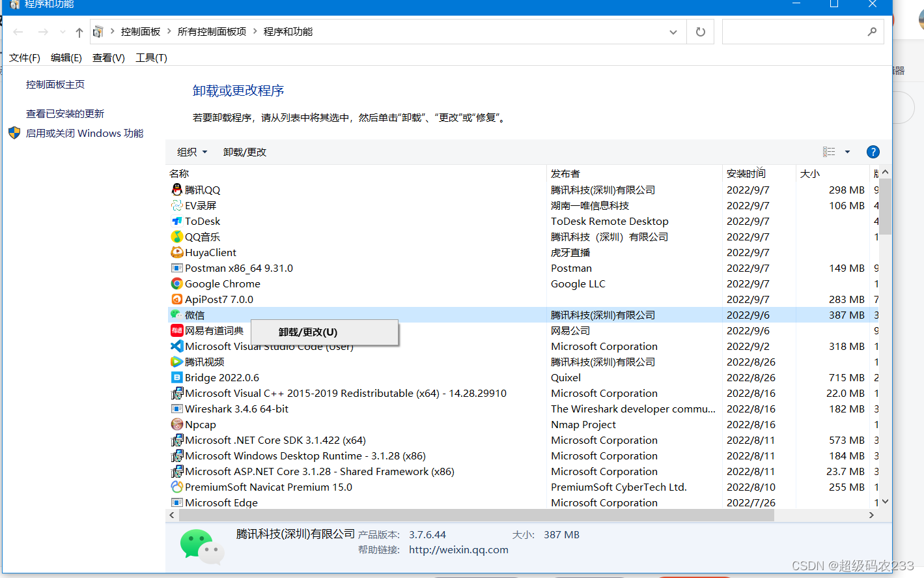Screen dimensions: 924x578
Task: Click the 微信 row icon
Action: (176, 315)
